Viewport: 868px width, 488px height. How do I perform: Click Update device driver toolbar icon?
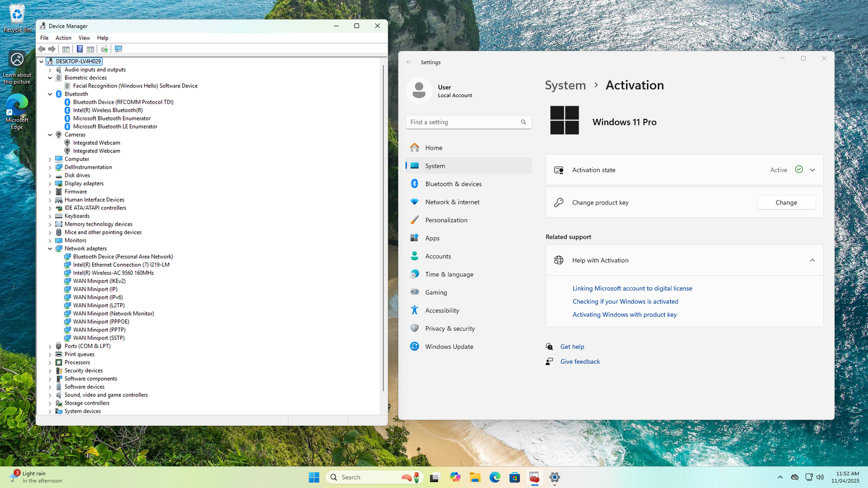(104, 49)
